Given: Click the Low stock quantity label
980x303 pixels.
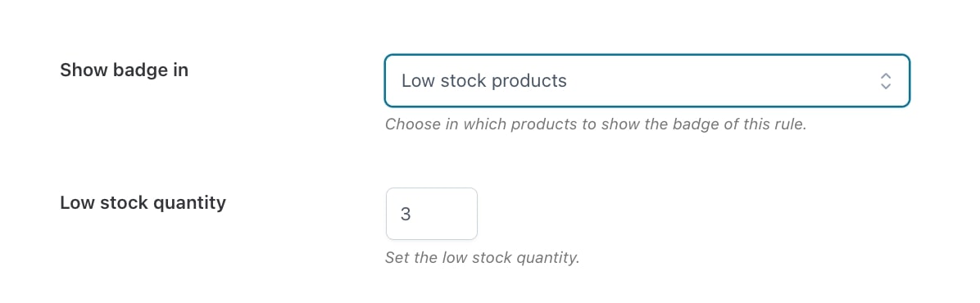Looking at the screenshot, I should tap(143, 203).
